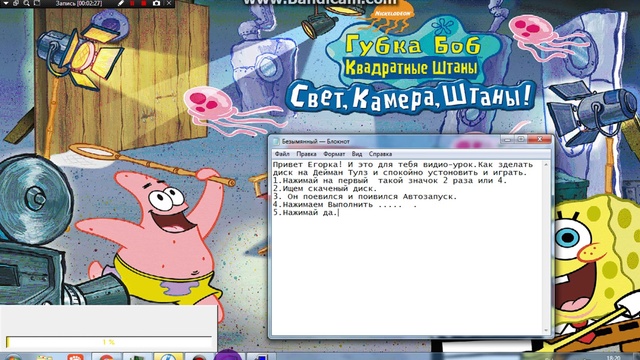Screen dimensions: 640x360
Task: Open the Windows Start menu orb
Action: click(13, 357)
